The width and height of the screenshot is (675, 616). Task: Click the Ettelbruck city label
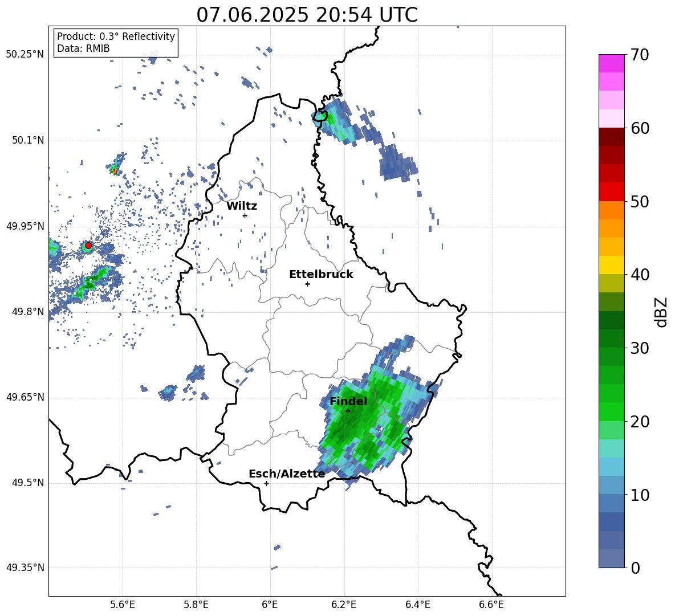pyautogui.click(x=321, y=275)
